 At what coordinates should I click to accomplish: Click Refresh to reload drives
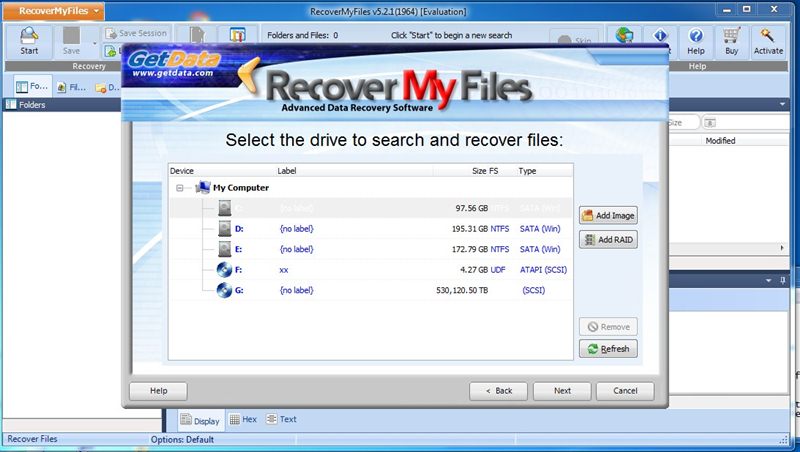608,348
